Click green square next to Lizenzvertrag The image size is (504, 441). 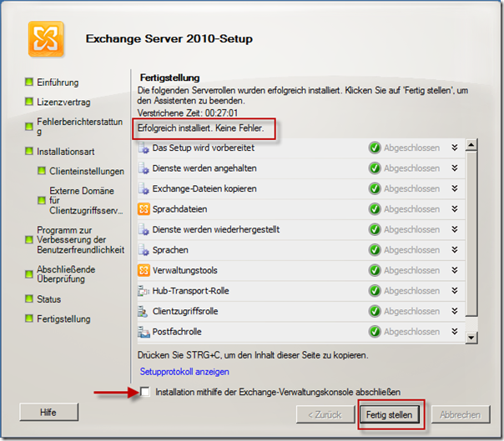(29, 102)
